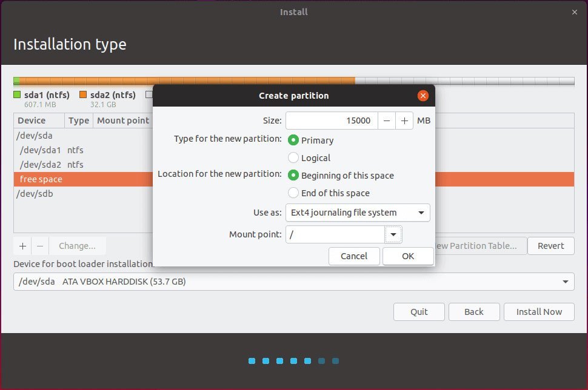
Task: Open the Use as file system dropdown
Action: point(358,213)
